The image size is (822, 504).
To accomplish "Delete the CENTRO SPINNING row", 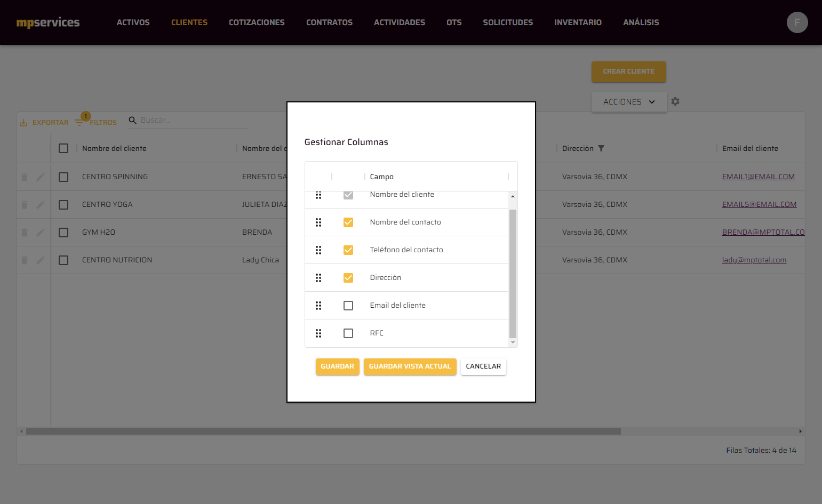I will 25,177.
